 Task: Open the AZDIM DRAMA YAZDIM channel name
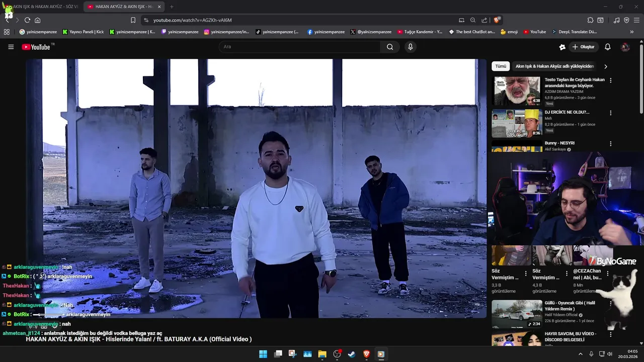pos(564,92)
